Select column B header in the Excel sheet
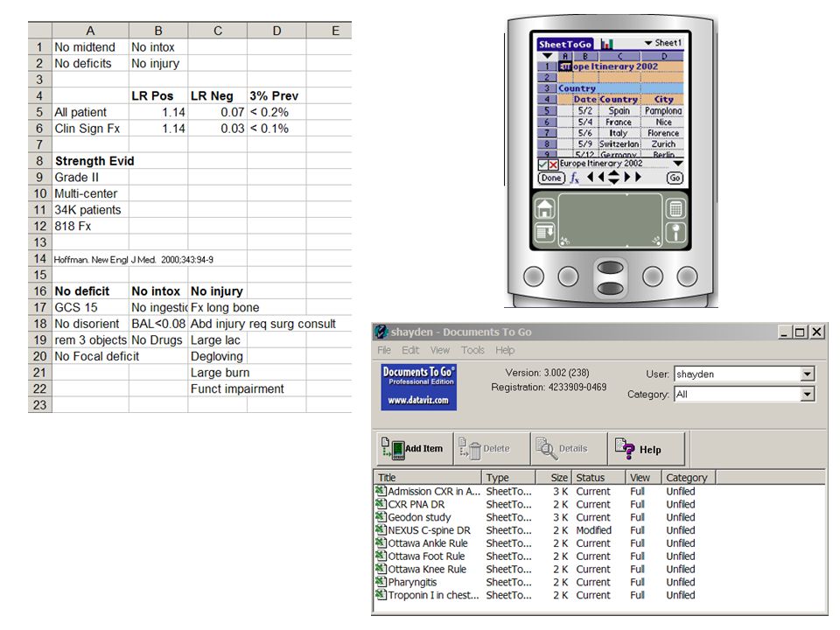840x630 pixels. click(158, 31)
